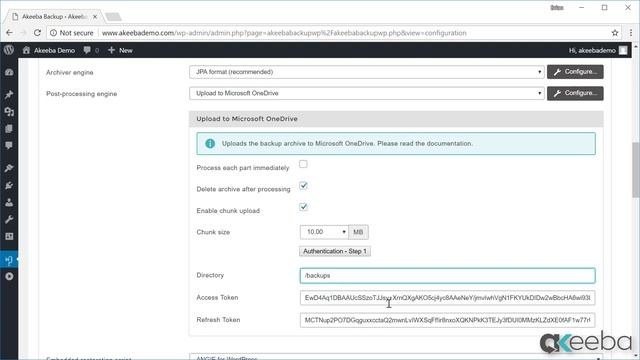
Task: Open Plugins icon in sidebar
Action: click(x=9, y=185)
